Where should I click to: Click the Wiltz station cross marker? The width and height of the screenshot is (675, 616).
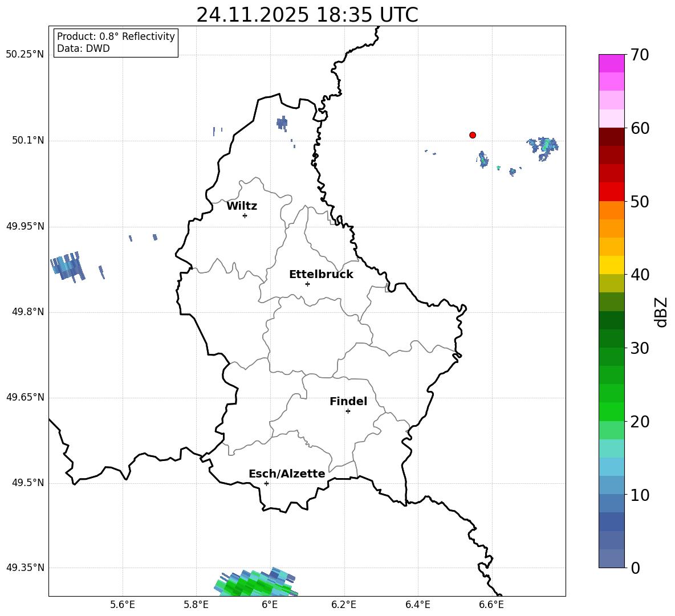pyautogui.click(x=245, y=215)
